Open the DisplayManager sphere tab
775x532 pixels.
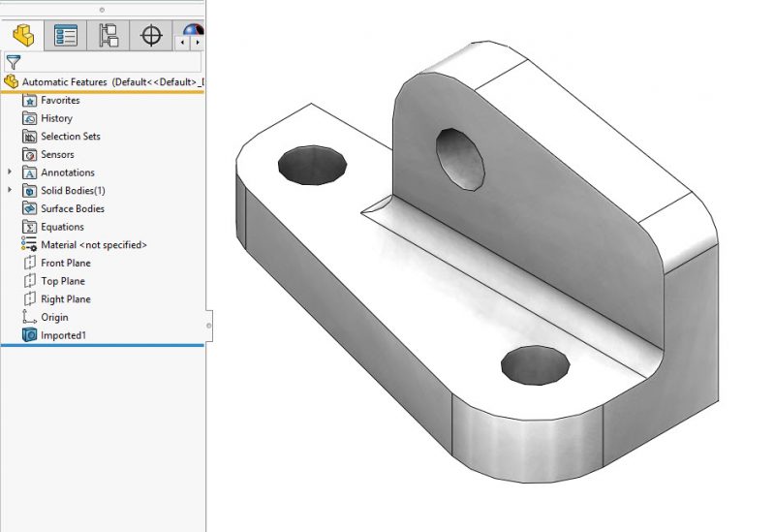point(193,32)
